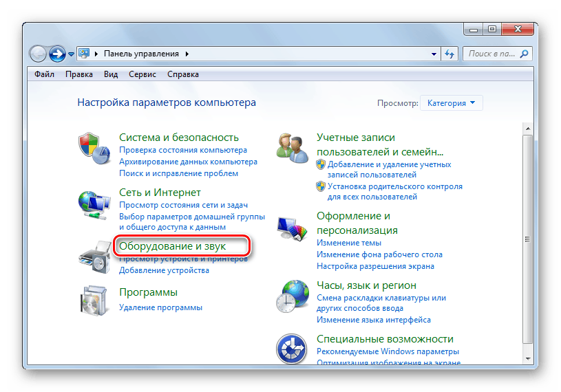Open the Сервис menu
Image resolution: width=561 pixels, height=392 pixels.
point(142,74)
